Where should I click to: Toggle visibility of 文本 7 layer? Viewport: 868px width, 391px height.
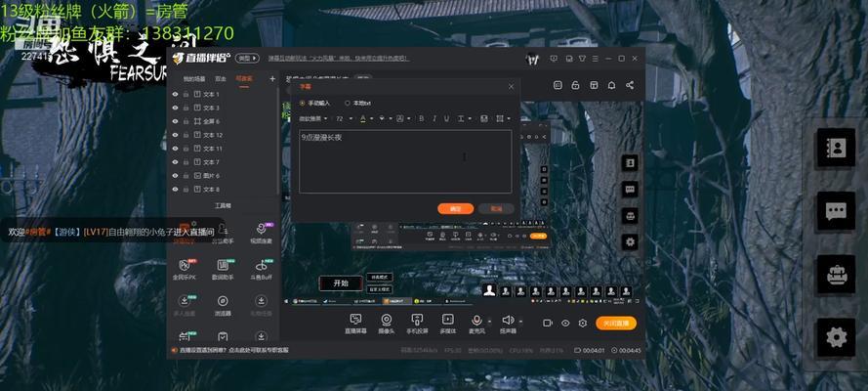(x=176, y=162)
